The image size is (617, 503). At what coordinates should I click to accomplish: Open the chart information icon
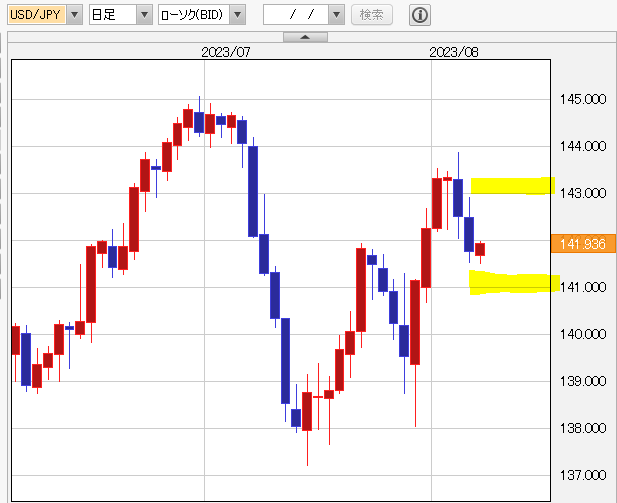419,15
